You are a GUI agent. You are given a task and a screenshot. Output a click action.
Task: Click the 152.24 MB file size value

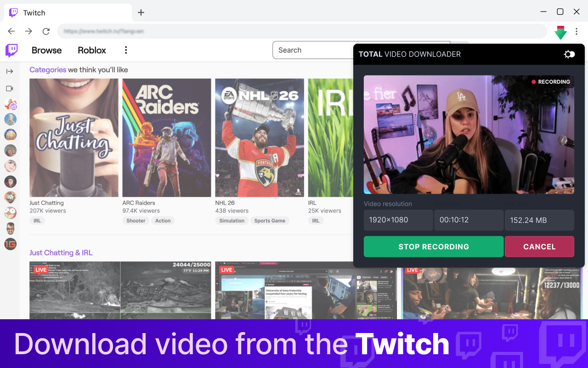click(x=539, y=220)
